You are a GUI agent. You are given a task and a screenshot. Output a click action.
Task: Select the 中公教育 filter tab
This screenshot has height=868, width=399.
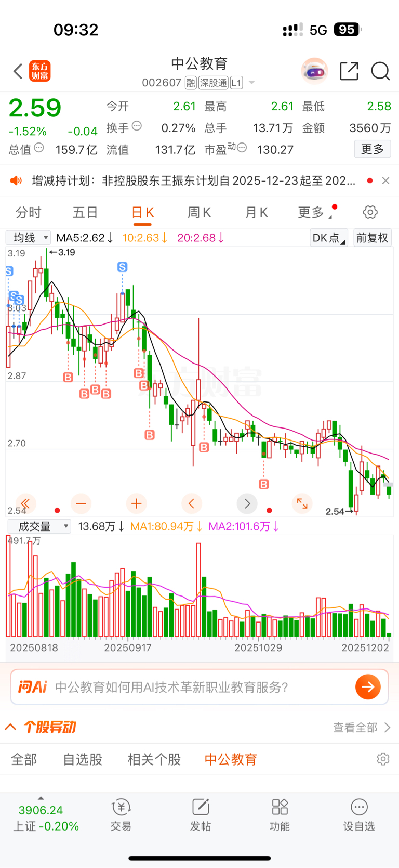point(231,759)
